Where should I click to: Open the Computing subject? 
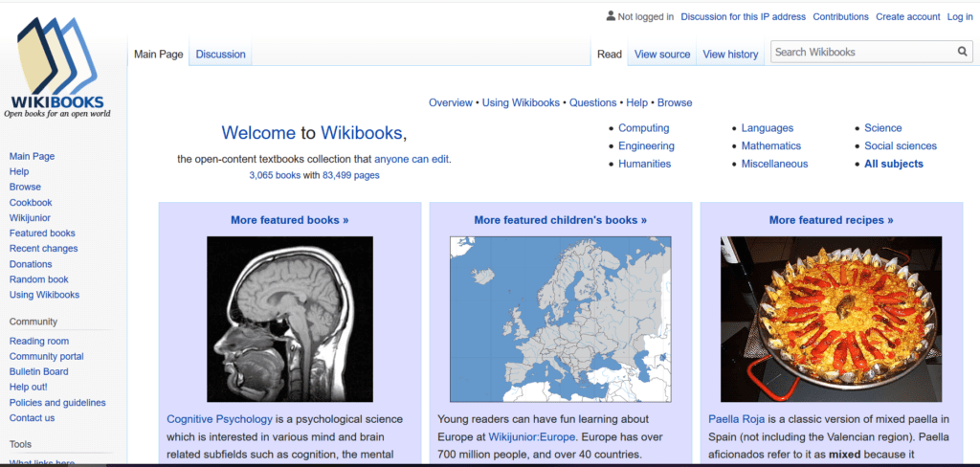(x=644, y=128)
